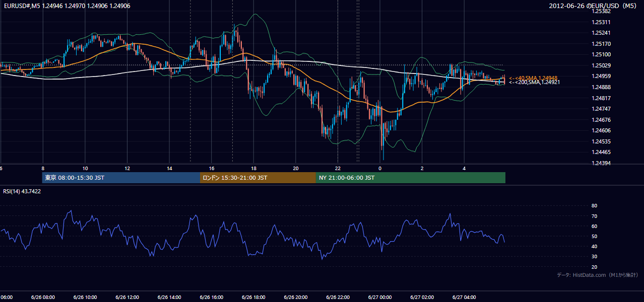This screenshot has height=302, width=644.
Task: Click bottom time label 6/26 16:00
Action: pos(211,297)
